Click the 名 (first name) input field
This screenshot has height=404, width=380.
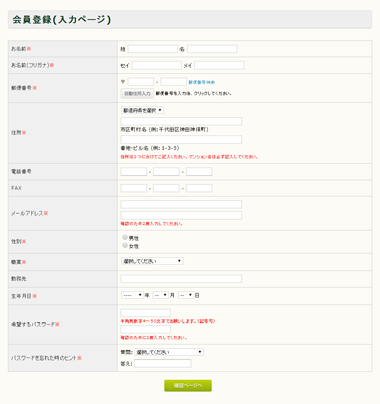[x=212, y=49]
